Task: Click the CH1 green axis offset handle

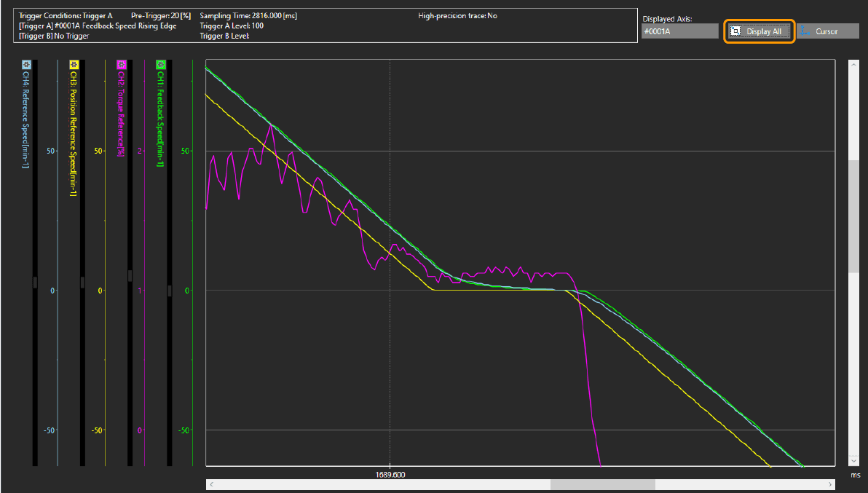Action: point(170,291)
